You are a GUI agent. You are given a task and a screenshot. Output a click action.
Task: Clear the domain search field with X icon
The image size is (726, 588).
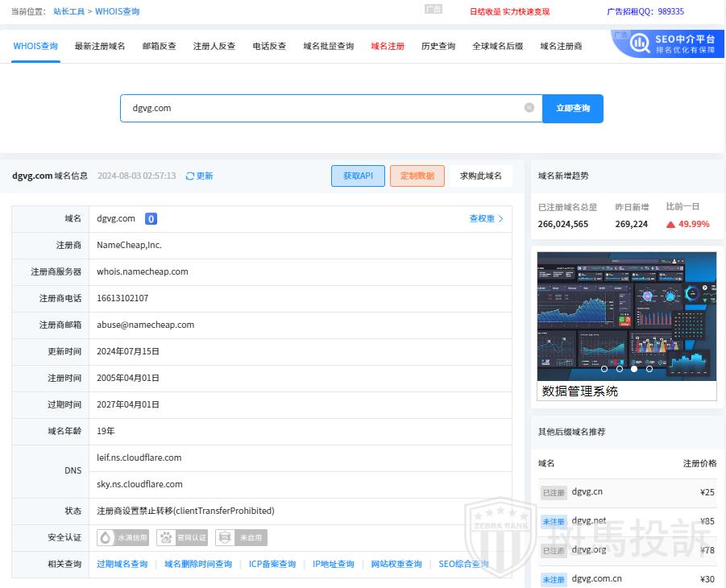click(x=529, y=108)
